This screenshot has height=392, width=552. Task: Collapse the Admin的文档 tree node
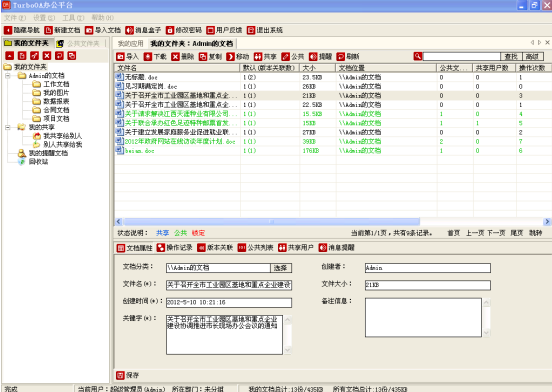[x=8, y=76]
